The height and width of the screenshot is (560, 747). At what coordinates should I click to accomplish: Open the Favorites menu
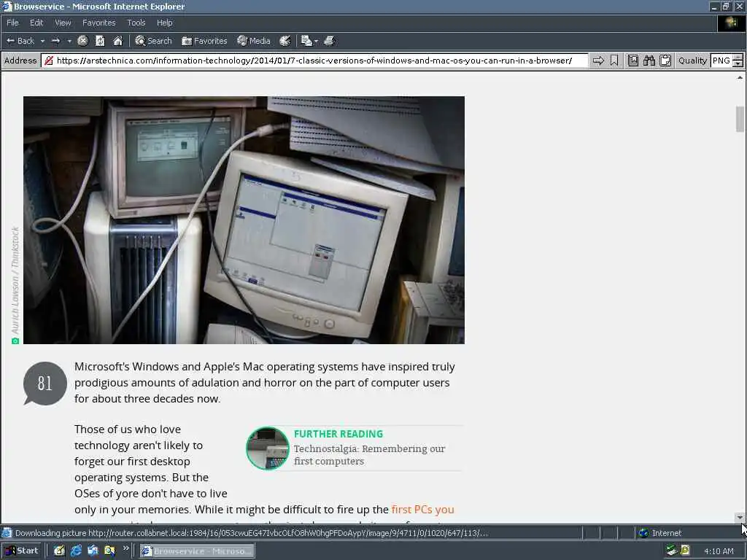(x=98, y=23)
